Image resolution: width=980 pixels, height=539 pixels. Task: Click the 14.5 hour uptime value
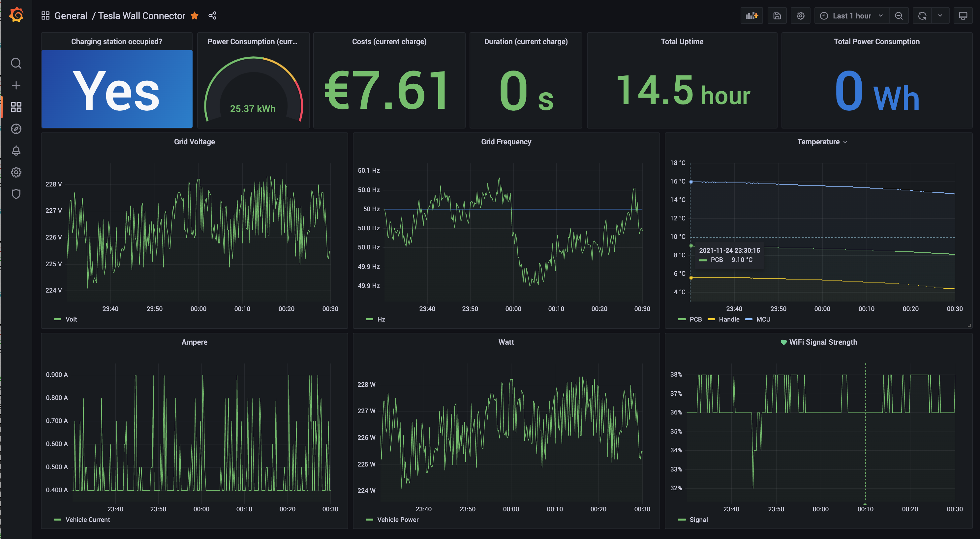pos(683,91)
